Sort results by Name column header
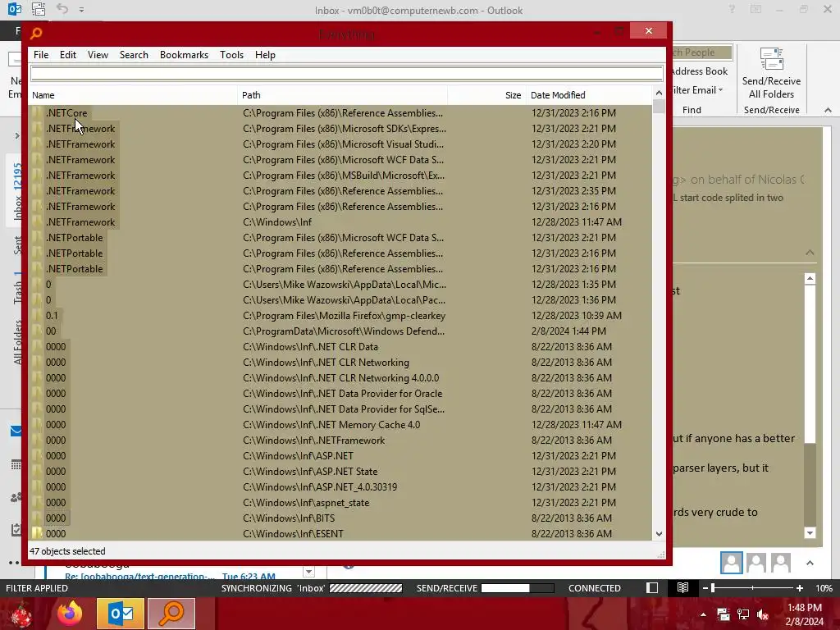This screenshot has width=840, height=630. point(133,95)
